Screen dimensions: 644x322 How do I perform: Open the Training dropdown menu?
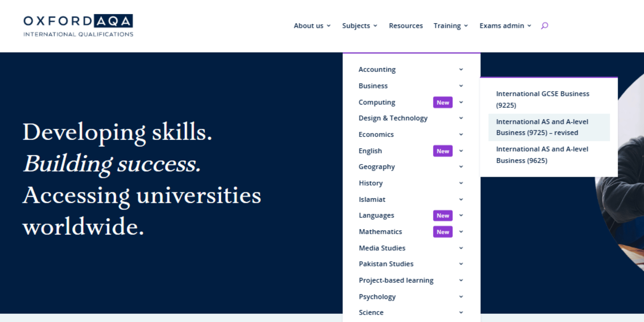(451, 26)
